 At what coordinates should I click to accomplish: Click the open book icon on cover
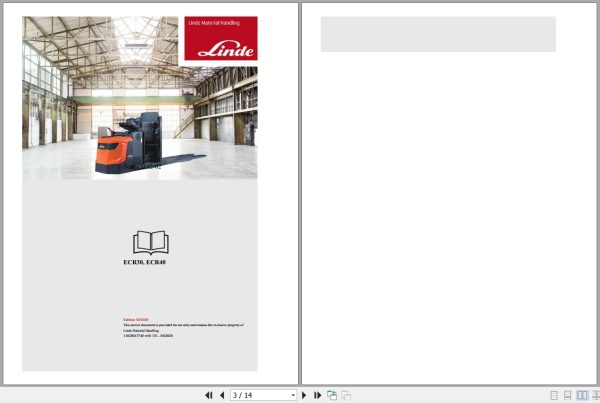(151, 243)
